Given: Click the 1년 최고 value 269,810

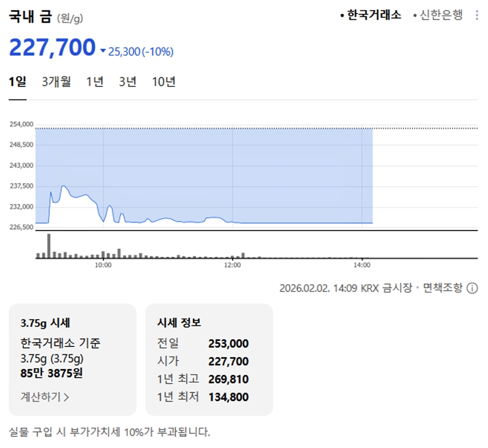Looking at the screenshot, I should pos(228,379).
